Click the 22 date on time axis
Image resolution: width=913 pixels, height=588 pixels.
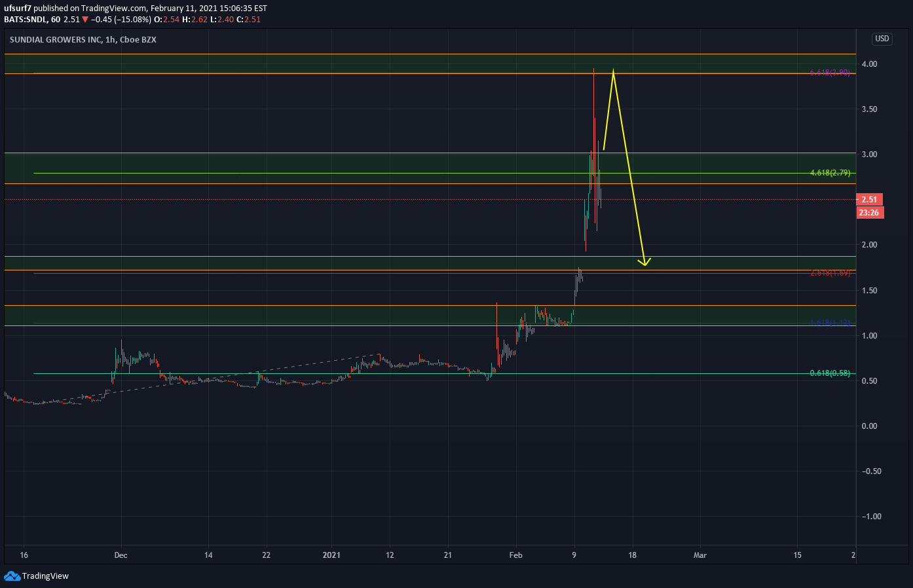pyautogui.click(x=266, y=555)
